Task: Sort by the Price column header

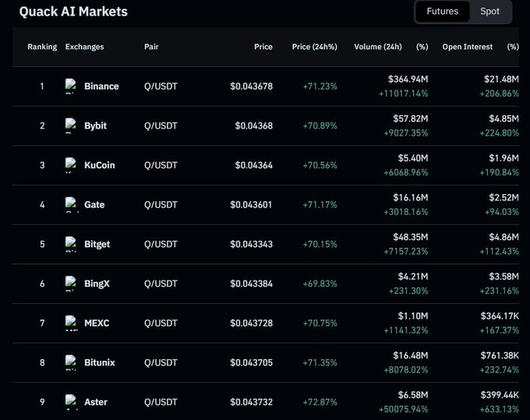Action: click(x=263, y=47)
